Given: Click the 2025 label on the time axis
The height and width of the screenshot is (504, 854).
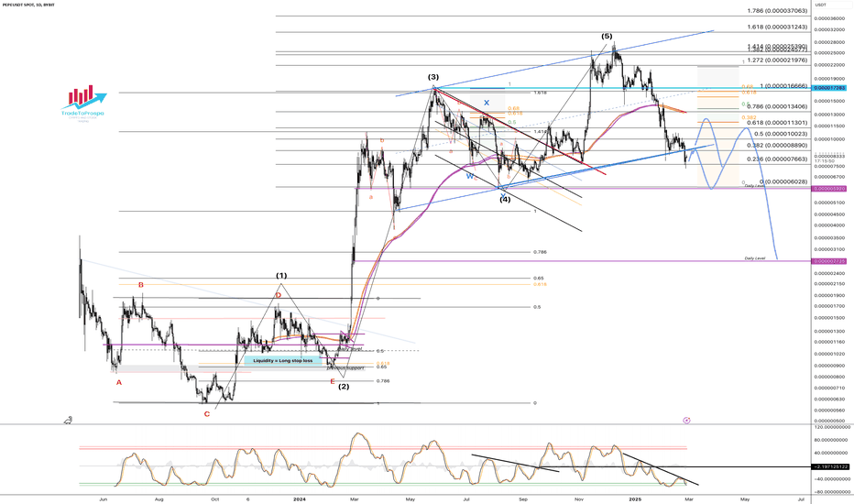Looking at the screenshot, I should (x=634, y=499).
